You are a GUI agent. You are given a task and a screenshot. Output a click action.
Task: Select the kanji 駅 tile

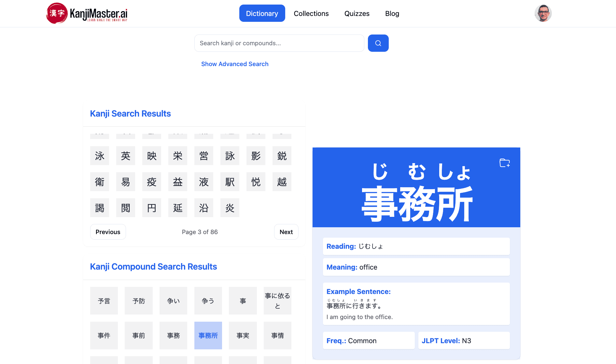230,182
